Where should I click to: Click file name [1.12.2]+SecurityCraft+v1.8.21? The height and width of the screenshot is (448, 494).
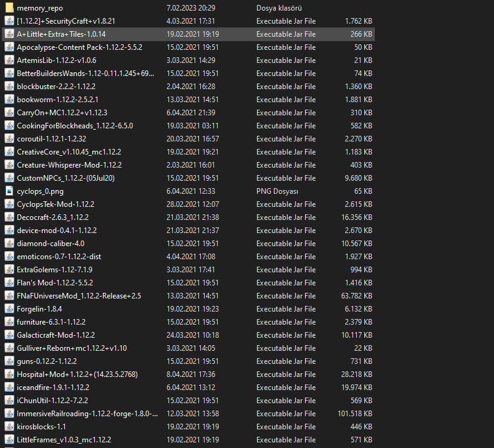(x=66, y=21)
